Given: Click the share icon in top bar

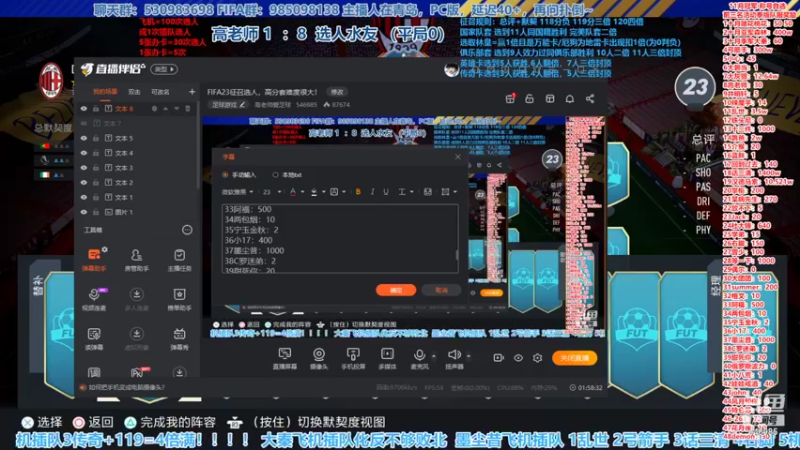Looking at the screenshot, I should tap(590, 98).
